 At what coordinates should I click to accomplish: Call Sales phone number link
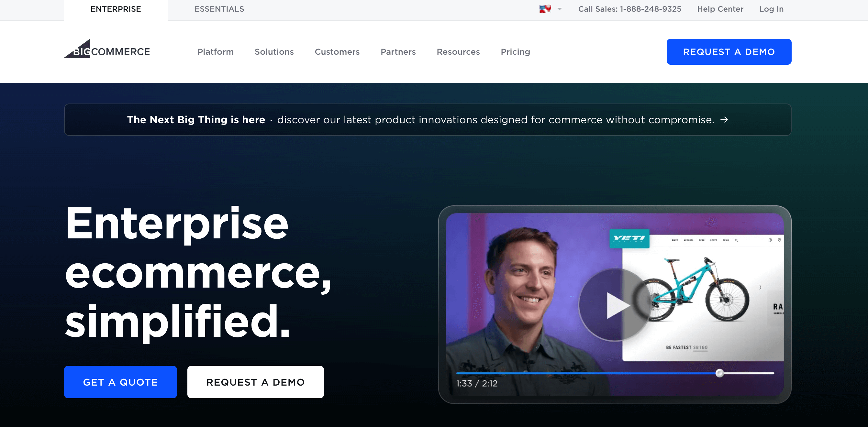630,9
